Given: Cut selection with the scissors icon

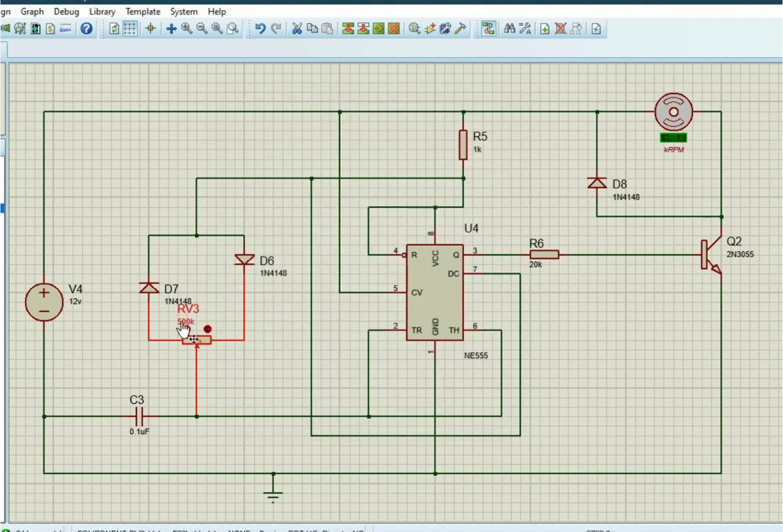Looking at the screenshot, I should tap(297, 29).
